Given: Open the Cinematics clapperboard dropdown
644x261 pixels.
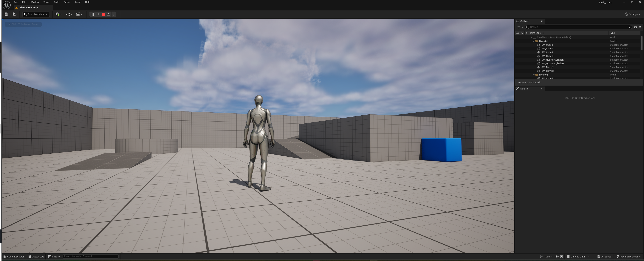Looking at the screenshot, I should (79, 14).
